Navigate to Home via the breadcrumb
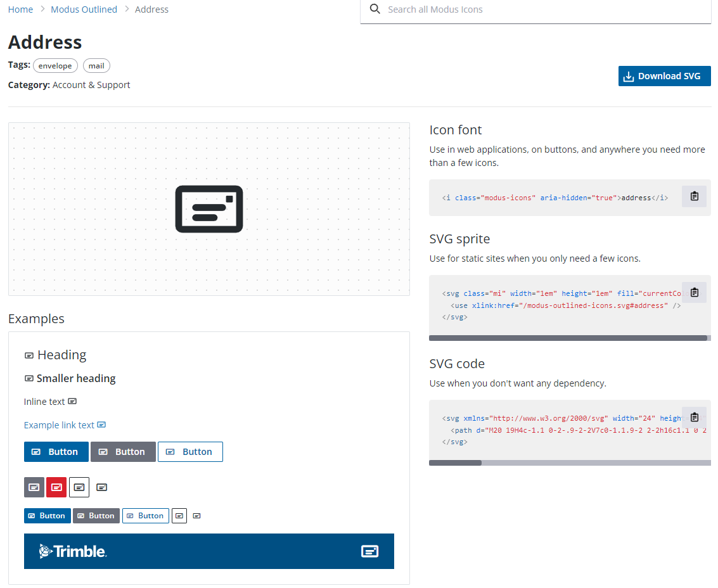The width and height of the screenshot is (718, 588). click(20, 9)
